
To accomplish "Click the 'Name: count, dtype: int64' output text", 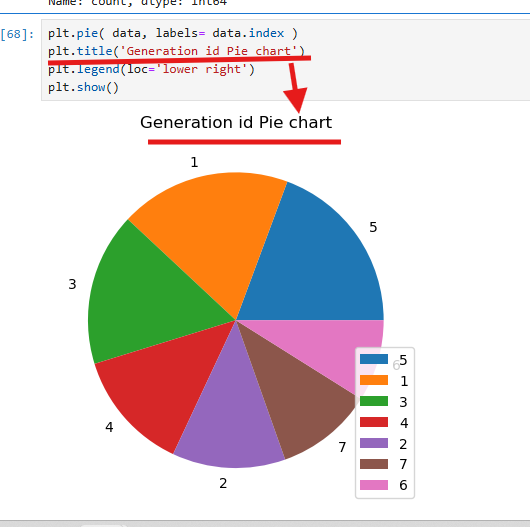I will 137,3.
